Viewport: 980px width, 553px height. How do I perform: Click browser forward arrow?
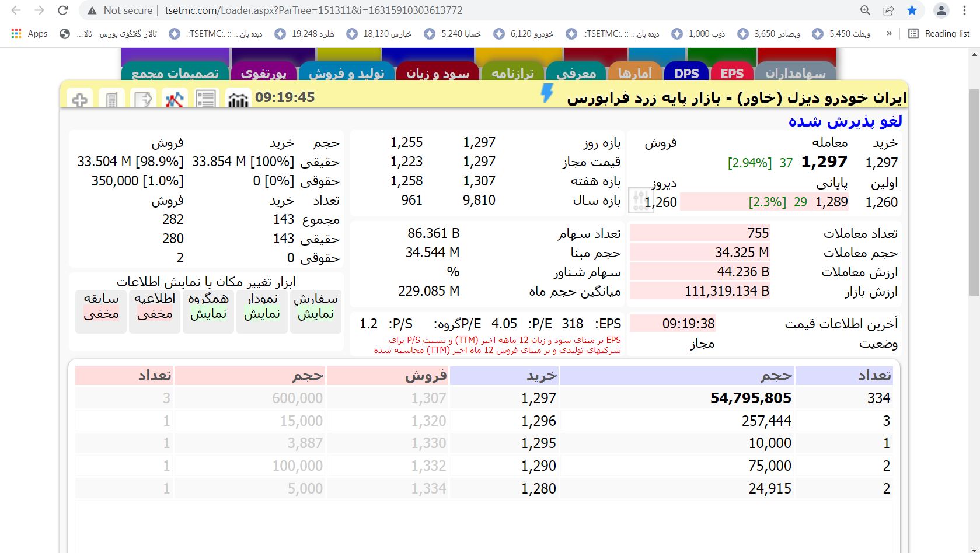[39, 10]
